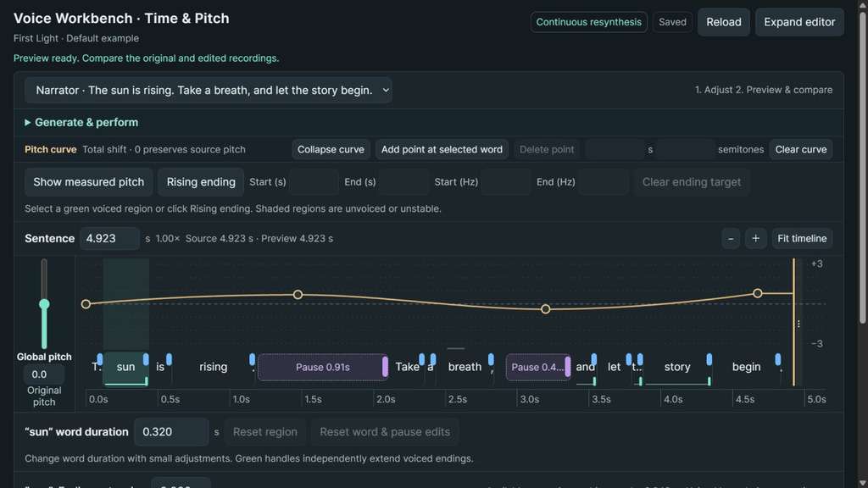Click blue boundary handle right of "is"

[x=169, y=359]
